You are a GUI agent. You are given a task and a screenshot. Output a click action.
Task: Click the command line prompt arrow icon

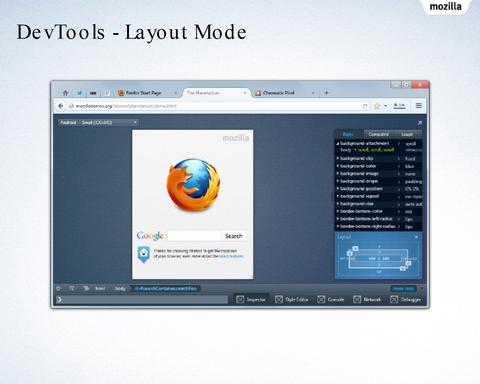59,300
